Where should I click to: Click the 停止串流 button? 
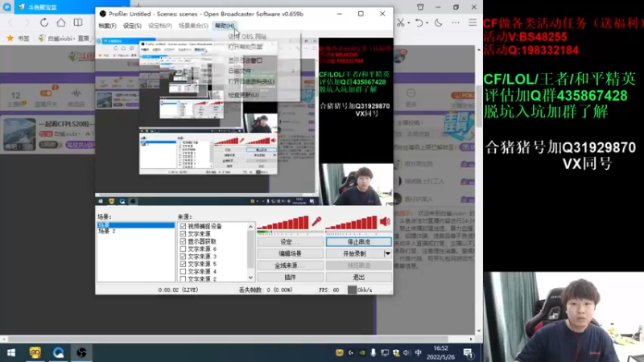coord(358,242)
